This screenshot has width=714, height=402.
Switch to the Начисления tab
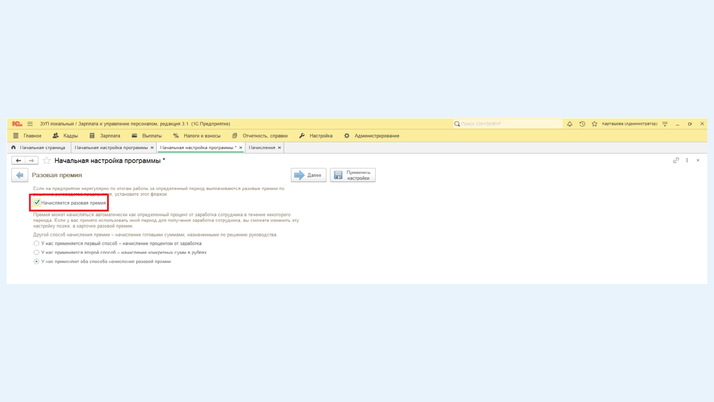pos(262,148)
